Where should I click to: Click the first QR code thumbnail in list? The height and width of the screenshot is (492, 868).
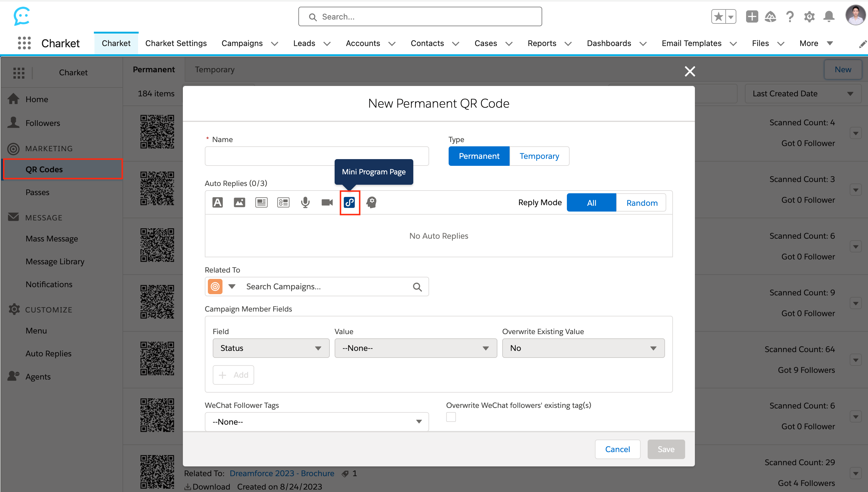(157, 132)
